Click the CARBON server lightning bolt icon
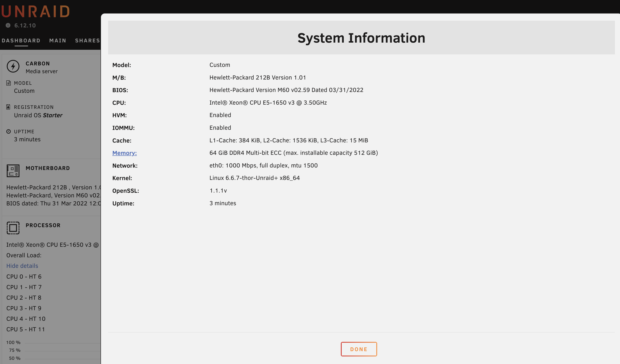The height and width of the screenshot is (364, 620). point(13,66)
